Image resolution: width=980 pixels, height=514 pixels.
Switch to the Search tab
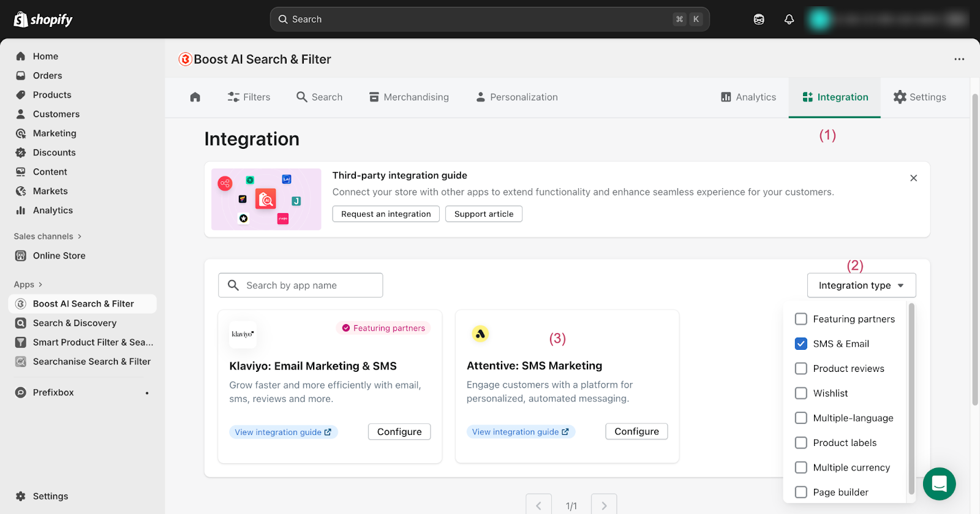[319, 97]
